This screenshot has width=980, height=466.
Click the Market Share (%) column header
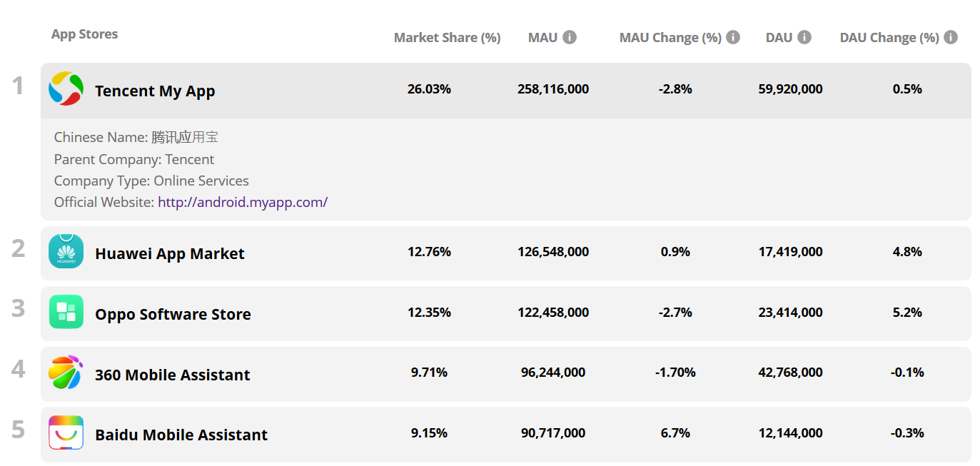pos(447,38)
